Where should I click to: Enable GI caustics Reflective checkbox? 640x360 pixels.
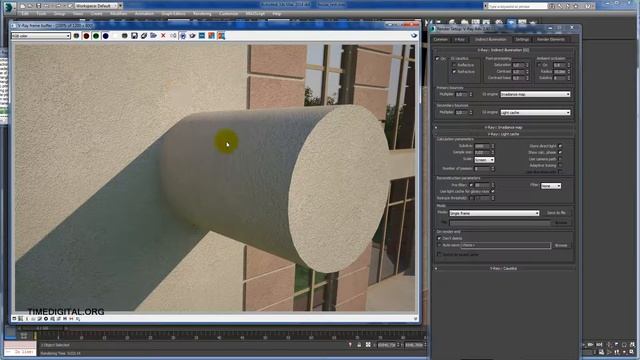454,65
